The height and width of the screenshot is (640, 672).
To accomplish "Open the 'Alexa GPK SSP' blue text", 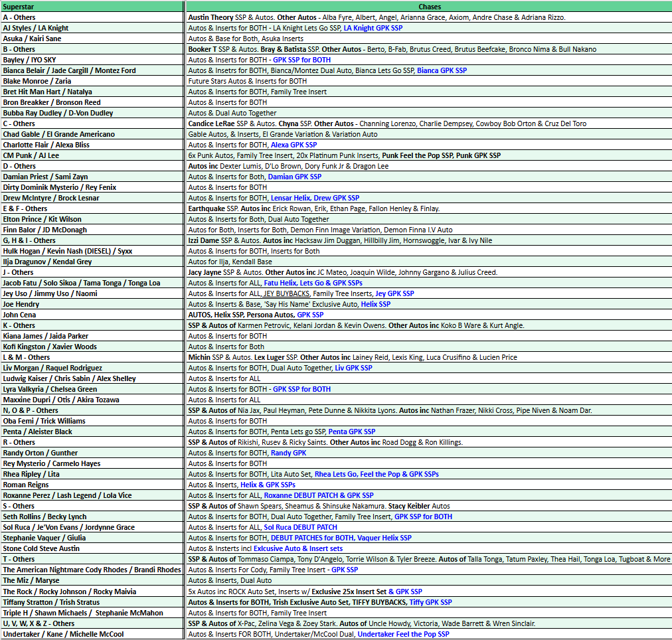I will tap(294, 145).
